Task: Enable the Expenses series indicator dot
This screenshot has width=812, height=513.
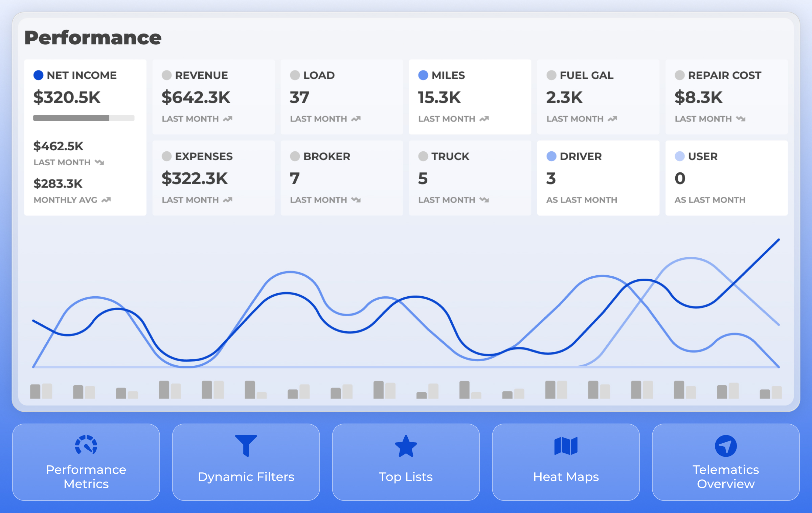Action: coord(166,156)
